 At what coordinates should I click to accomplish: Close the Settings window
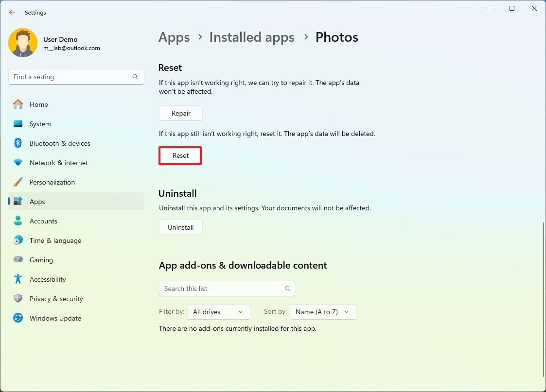534,8
